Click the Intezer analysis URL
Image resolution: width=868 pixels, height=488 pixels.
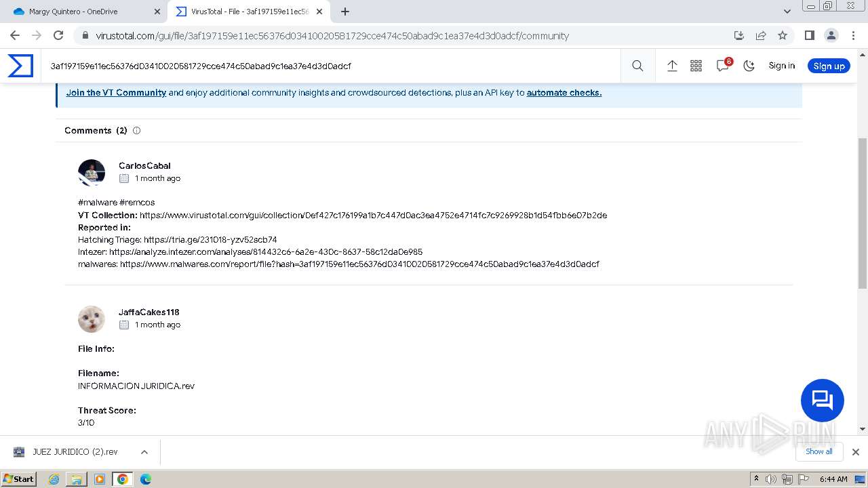[x=266, y=251]
